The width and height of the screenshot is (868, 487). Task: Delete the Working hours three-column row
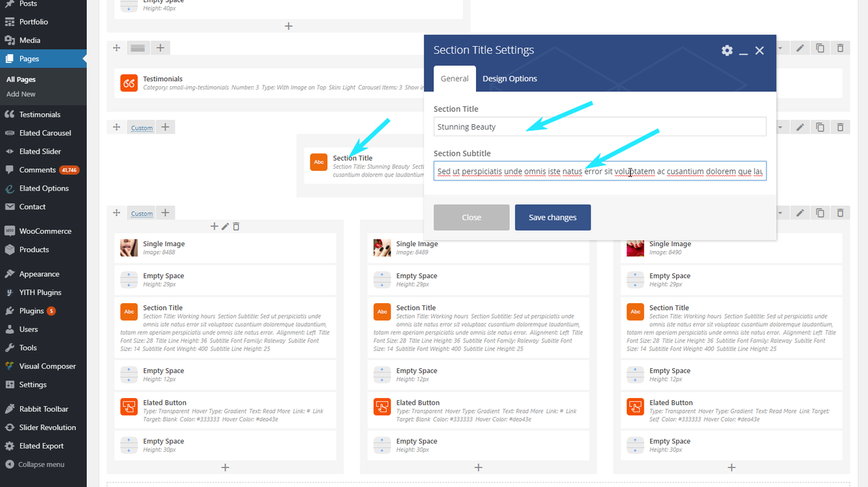[840, 213]
